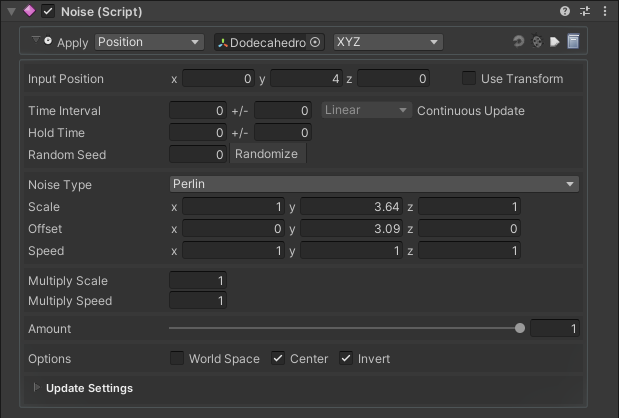This screenshot has height=418, width=619.
Task: Click the Scale y field showing 3.64
Action: point(351,206)
